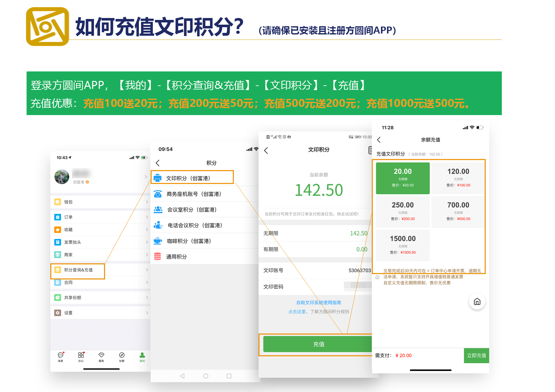The width and height of the screenshot is (555, 392).
Task: Tap the 会议室积分 group icon
Action: (x=157, y=209)
